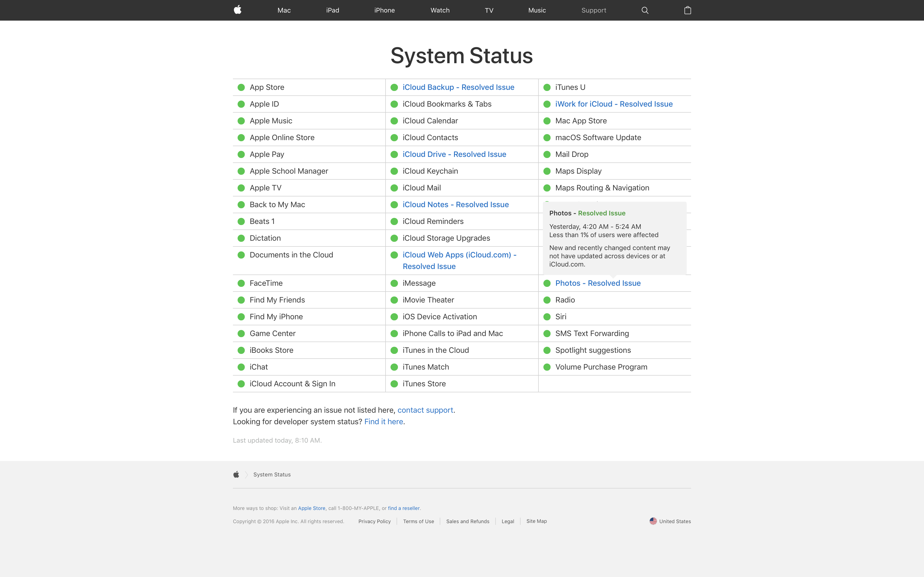Viewport: 924px width, 577px height.
Task: Click the contact support link
Action: (x=425, y=410)
